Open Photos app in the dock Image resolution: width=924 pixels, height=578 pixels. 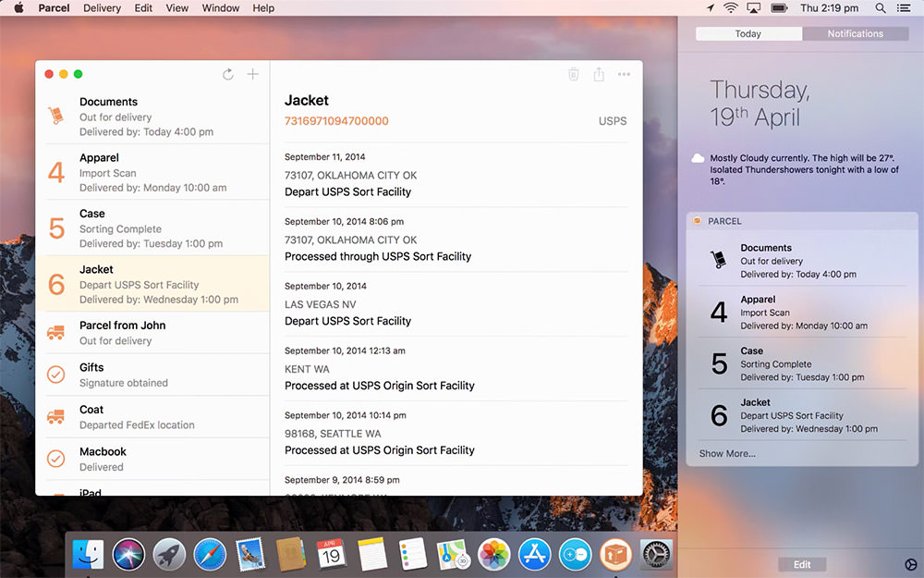tap(493, 555)
